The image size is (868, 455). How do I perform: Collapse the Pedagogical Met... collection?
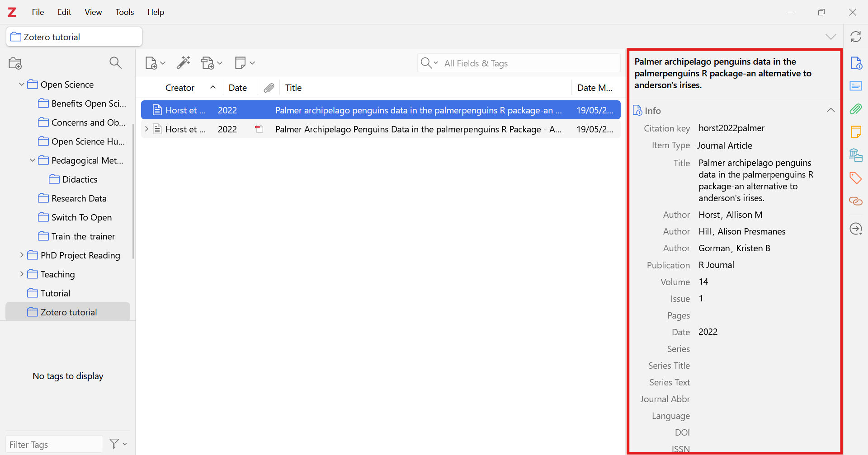click(32, 160)
